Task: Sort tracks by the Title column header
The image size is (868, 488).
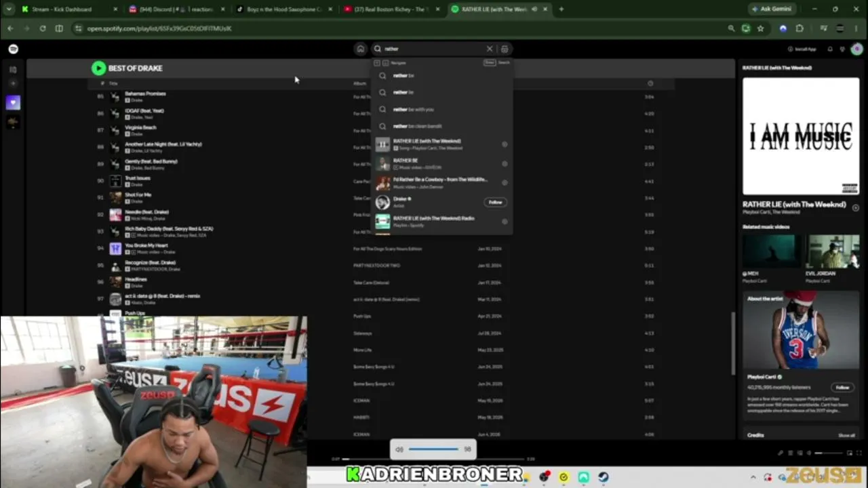Action: click(x=113, y=83)
